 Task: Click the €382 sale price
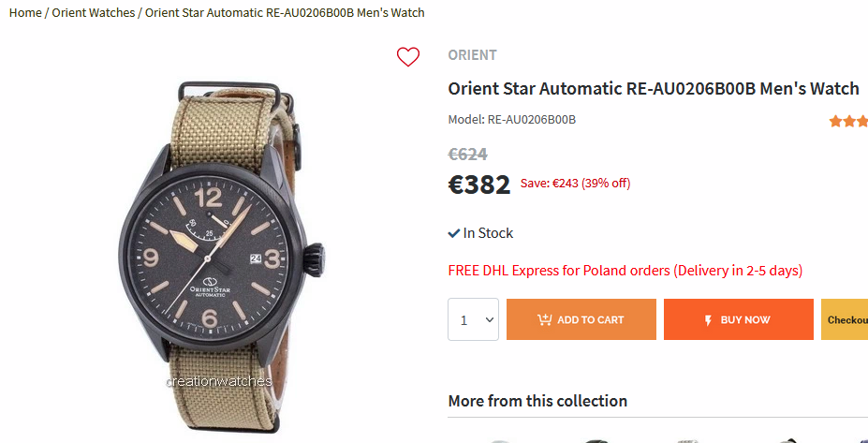click(479, 185)
